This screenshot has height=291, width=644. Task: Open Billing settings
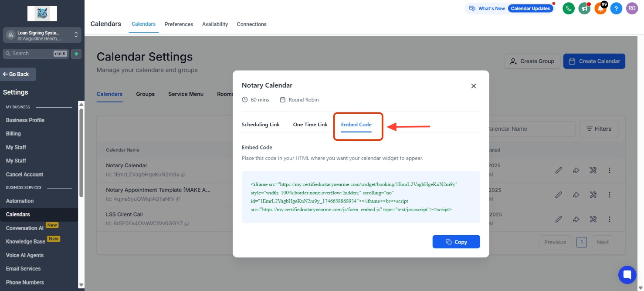pyautogui.click(x=14, y=134)
